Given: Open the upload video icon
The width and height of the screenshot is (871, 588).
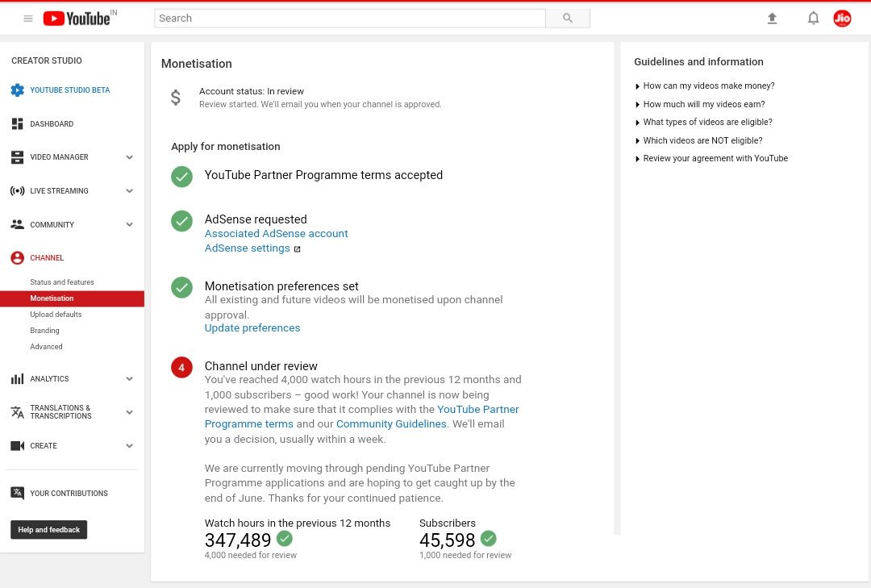Looking at the screenshot, I should pos(772,19).
